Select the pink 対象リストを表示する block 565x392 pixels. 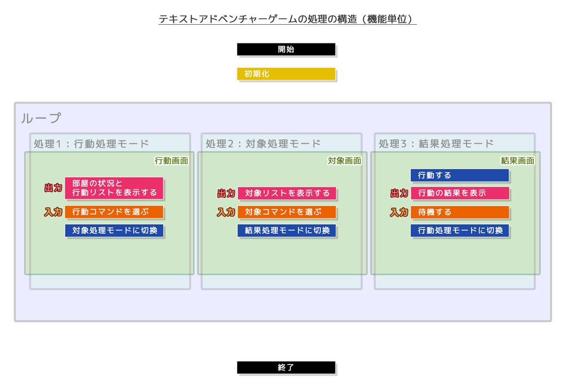pyautogui.click(x=287, y=193)
